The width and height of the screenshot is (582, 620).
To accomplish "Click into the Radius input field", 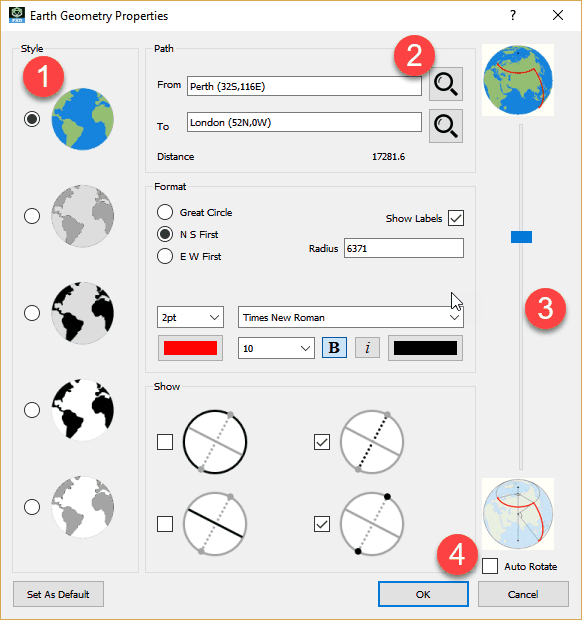I will point(404,248).
